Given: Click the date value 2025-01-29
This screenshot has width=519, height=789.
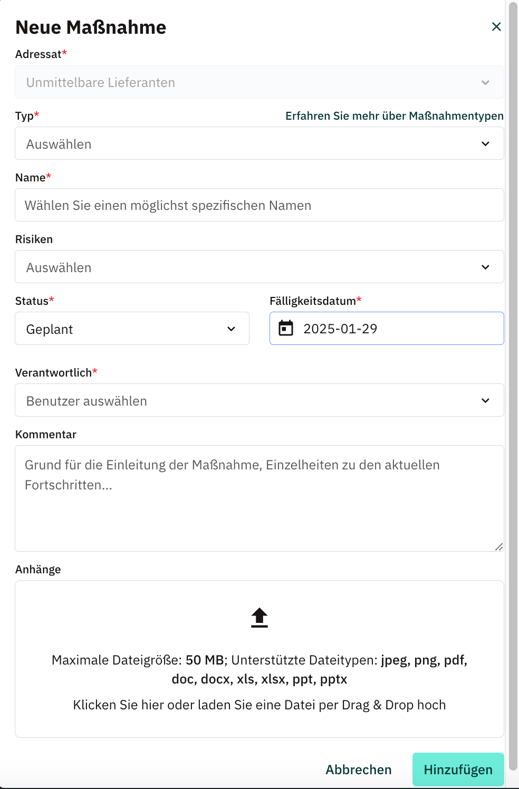Looking at the screenshot, I should 340,329.
